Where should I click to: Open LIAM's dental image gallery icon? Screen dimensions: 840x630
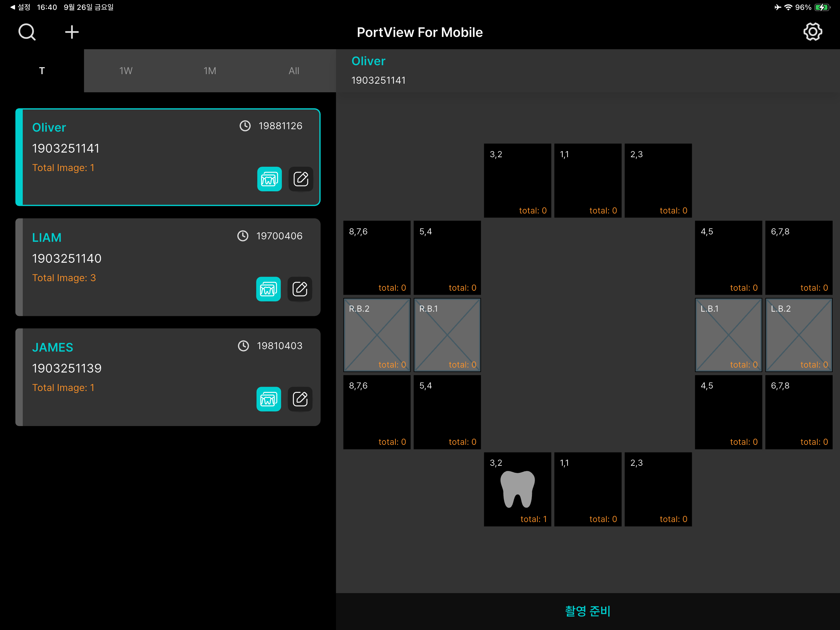pyautogui.click(x=268, y=289)
